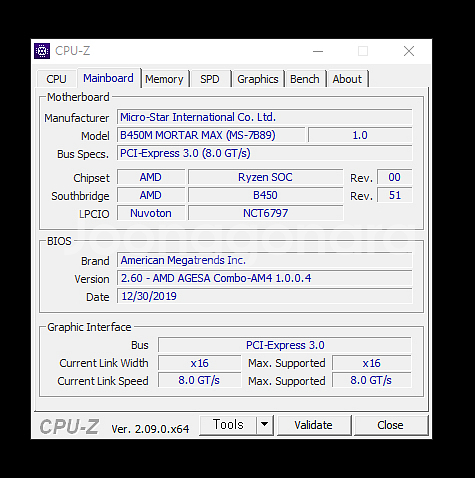Click the model value B450M MORTAR MAX (MS-7B89)
The height and width of the screenshot is (478, 475).
pyautogui.click(x=211, y=135)
